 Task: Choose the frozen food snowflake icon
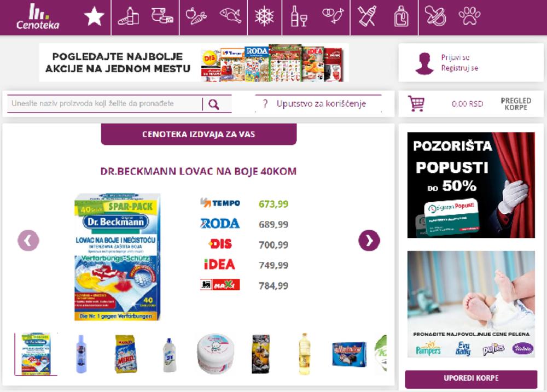pos(264,16)
